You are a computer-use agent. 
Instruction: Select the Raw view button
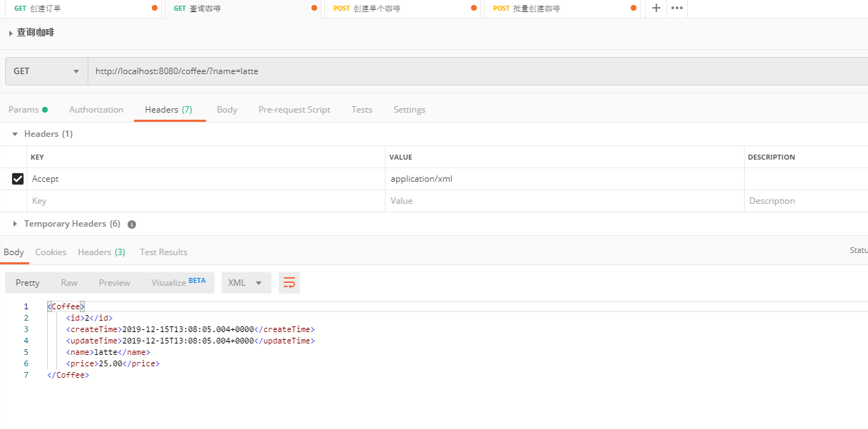pyautogui.click(x=69, y=283)
